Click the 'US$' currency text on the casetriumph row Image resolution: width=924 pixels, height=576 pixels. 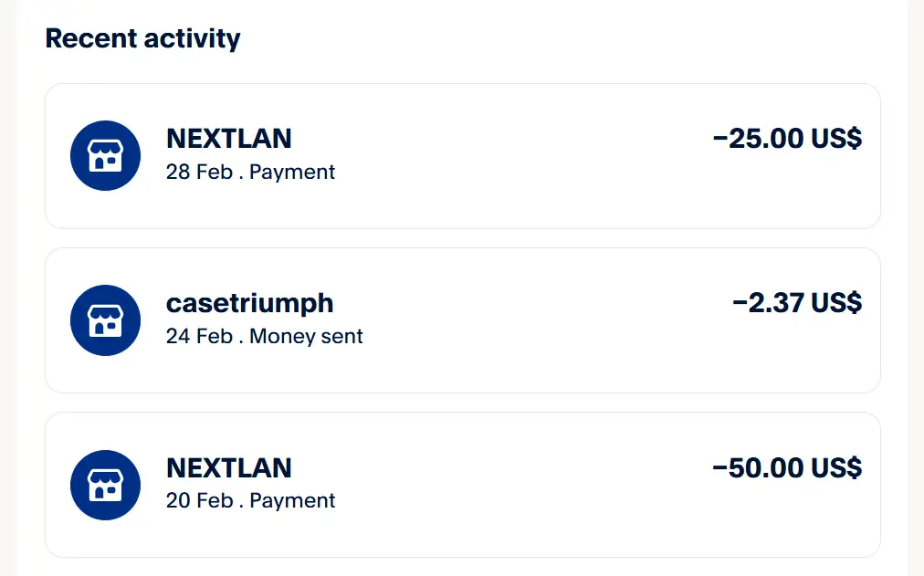click(836, 303)
